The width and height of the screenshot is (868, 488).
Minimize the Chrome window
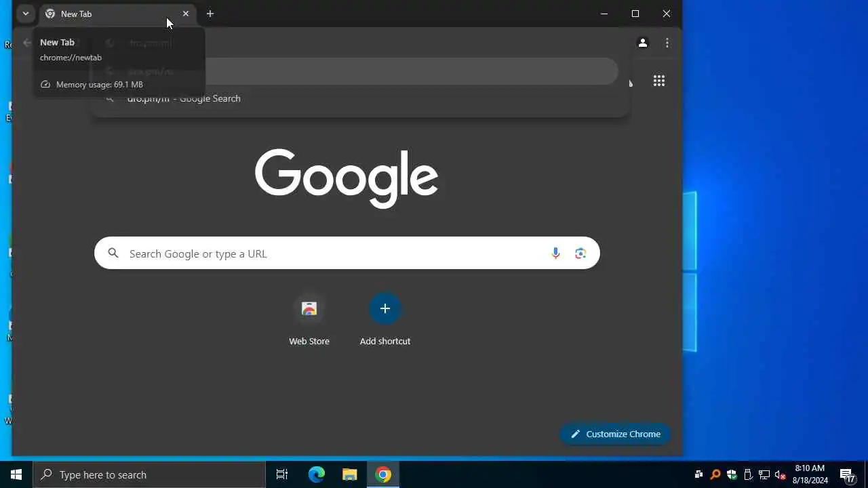604,14
